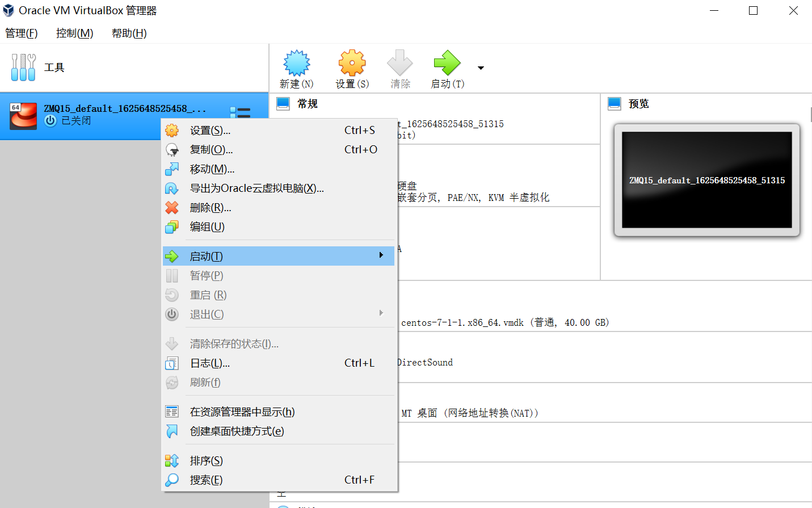Click 导出为Oracle云虚拟电脑(X) option
This screenshot has width=812, height=508.
(255, 188)
